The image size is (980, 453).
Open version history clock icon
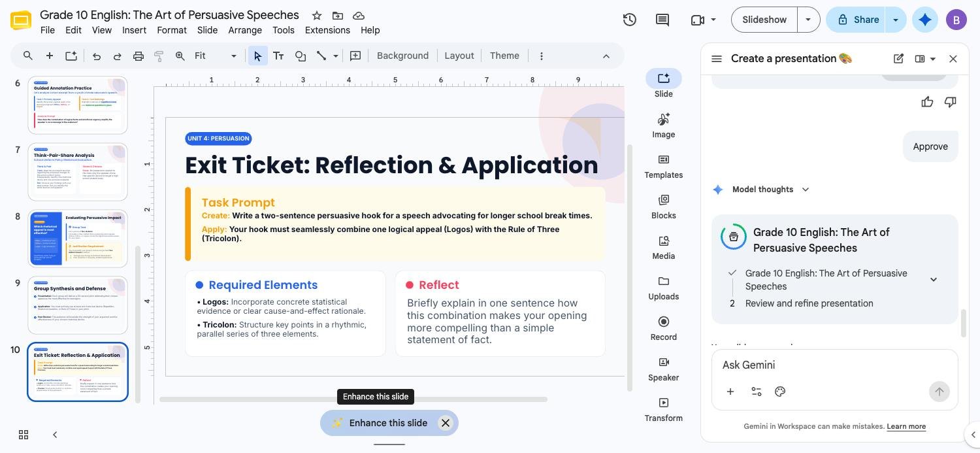pos(629,20)
